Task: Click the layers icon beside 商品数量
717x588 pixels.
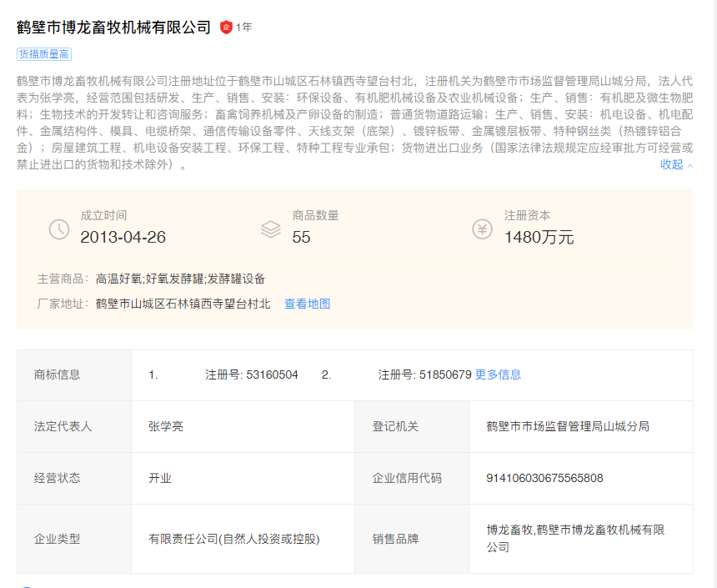Action: pyautogui.click(x=271, y=229)
